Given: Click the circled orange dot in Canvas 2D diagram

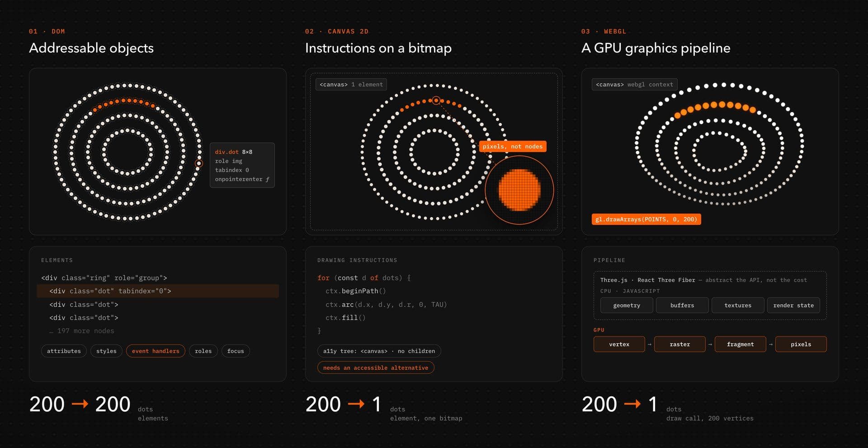Looking at the screenshot, I should click(x=436, y=100).
